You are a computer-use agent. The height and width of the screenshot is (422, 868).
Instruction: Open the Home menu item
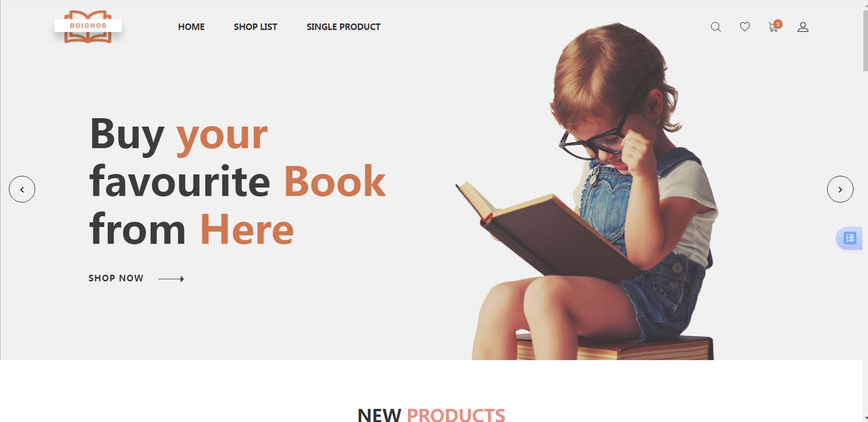pyautogui.click(x=191, y=27)
